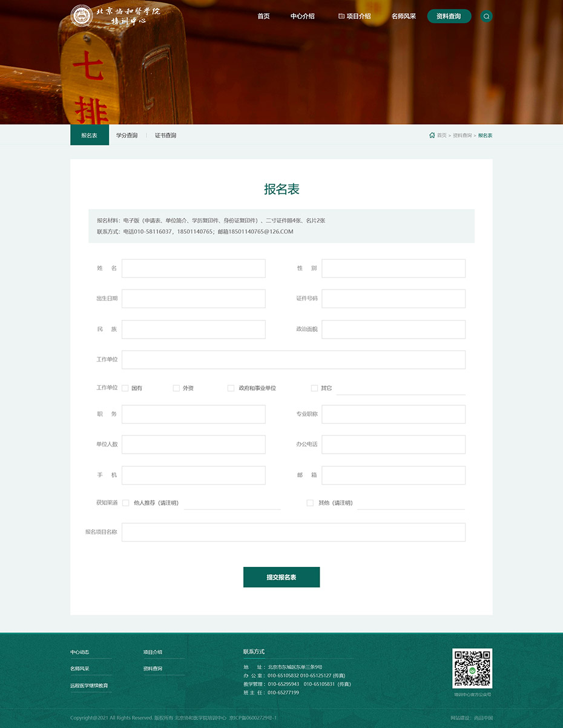
Task: Open the 远程医学继续教育 footer link
Action: 89,685
